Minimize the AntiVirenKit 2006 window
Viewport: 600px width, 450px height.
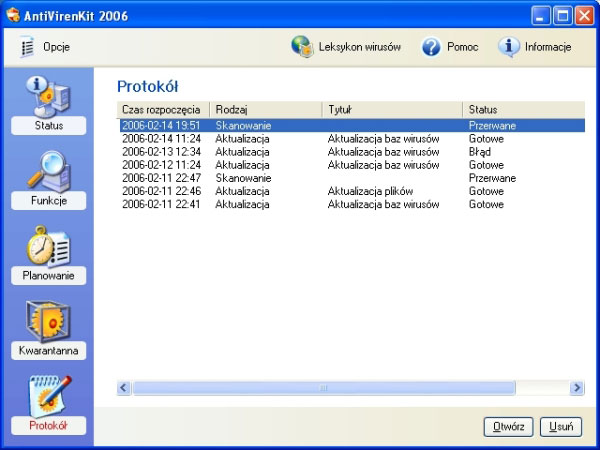(x=541, y=16)
